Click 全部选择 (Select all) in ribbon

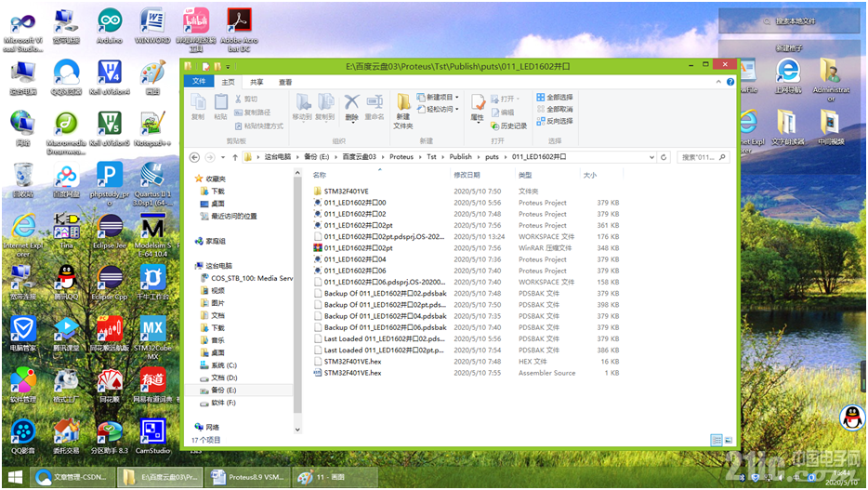555,97
